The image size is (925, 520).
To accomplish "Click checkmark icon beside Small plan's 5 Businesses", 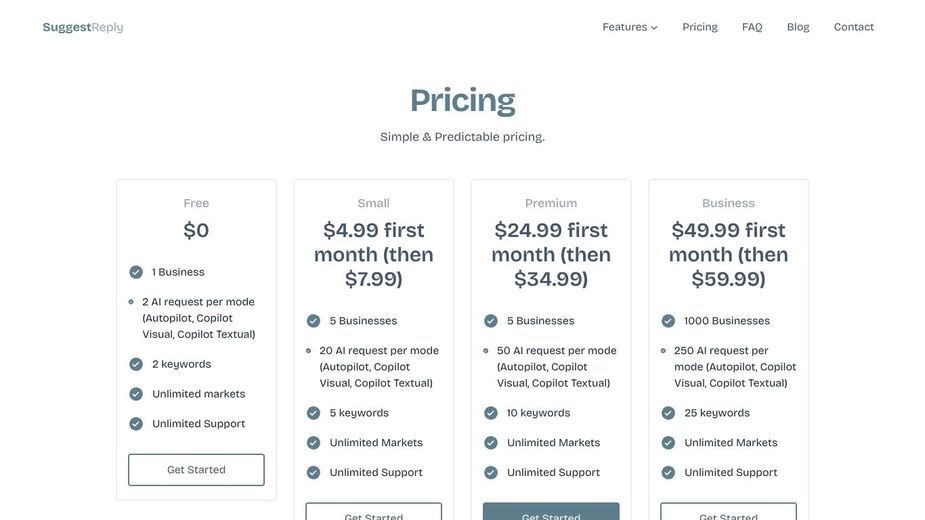I will point(313,320).
